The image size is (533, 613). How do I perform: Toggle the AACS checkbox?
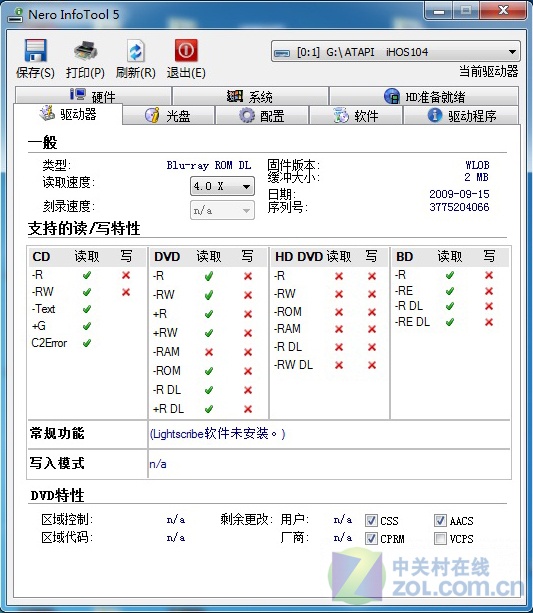click(x=440, y=520)
